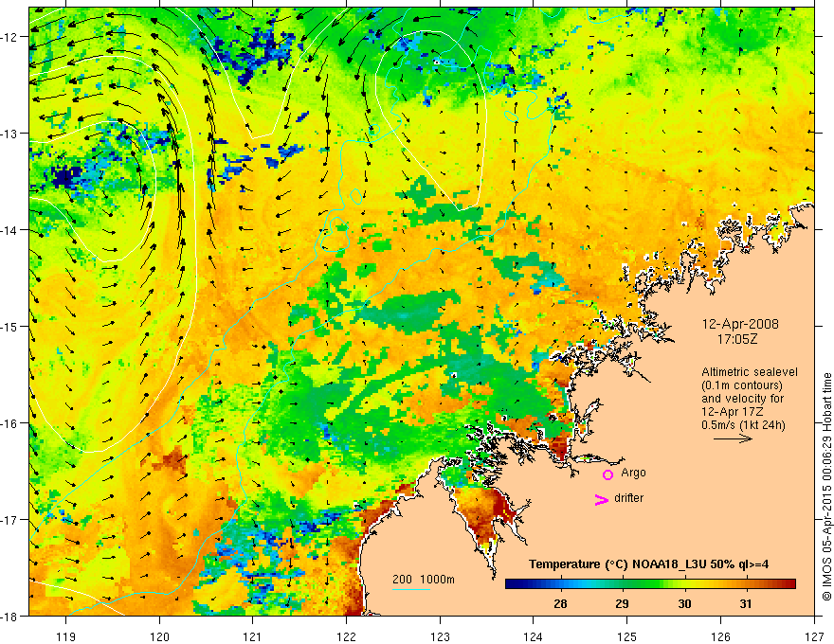The width and height of the screenshot is (834, 644).
Task: Click longitude axis label 120
Action: (159, 636)
